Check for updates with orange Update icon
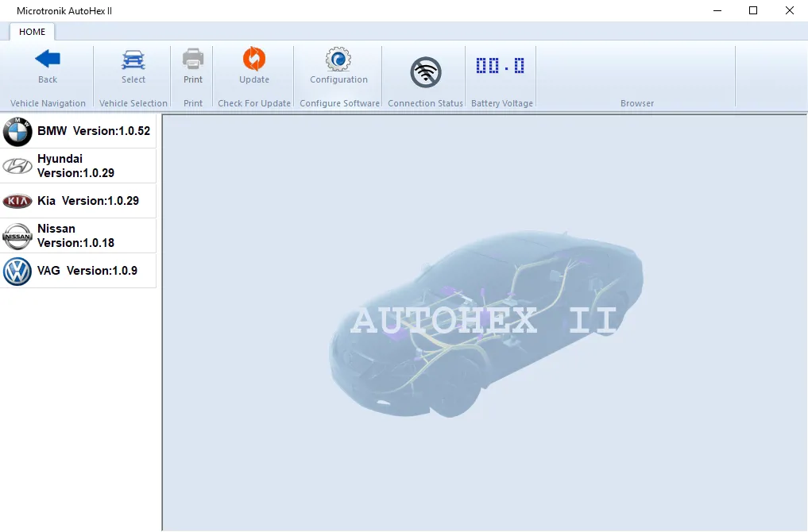Image resolution: width=808 pixels, height=532 pixels. pos(254,59)
